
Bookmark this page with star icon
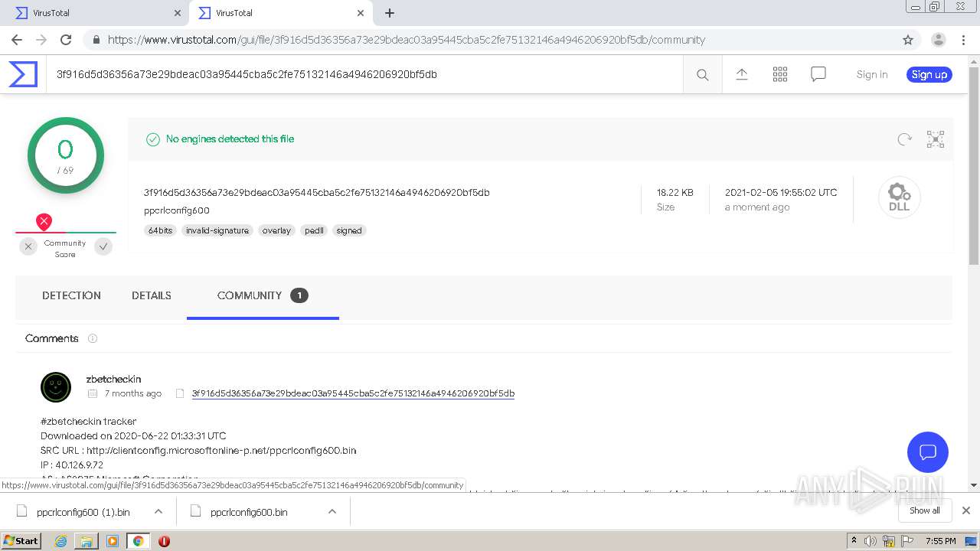point(908,40)
